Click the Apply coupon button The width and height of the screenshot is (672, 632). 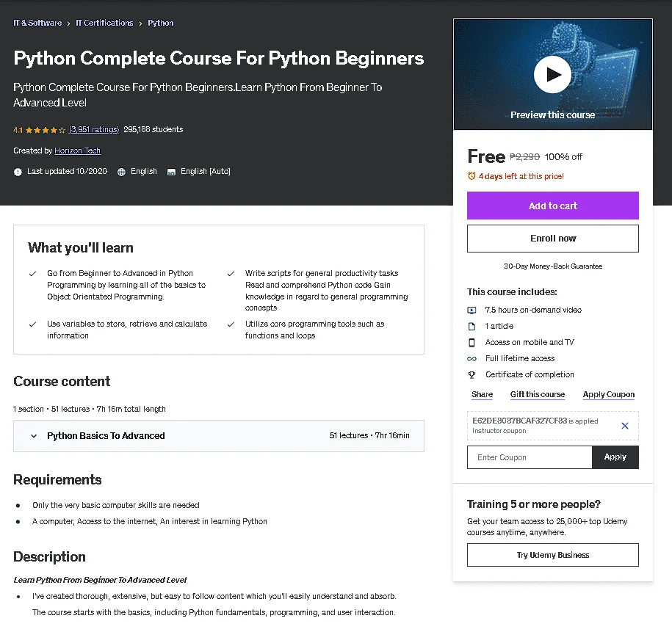pyautogui.click(x=615, y=457)
